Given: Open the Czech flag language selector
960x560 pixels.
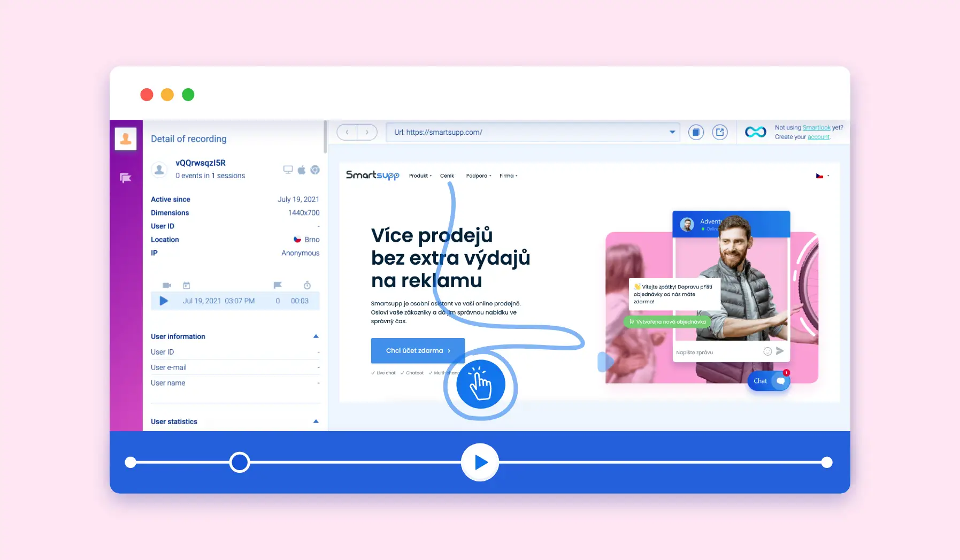Looking at the screenshot, I should point(823,176).
